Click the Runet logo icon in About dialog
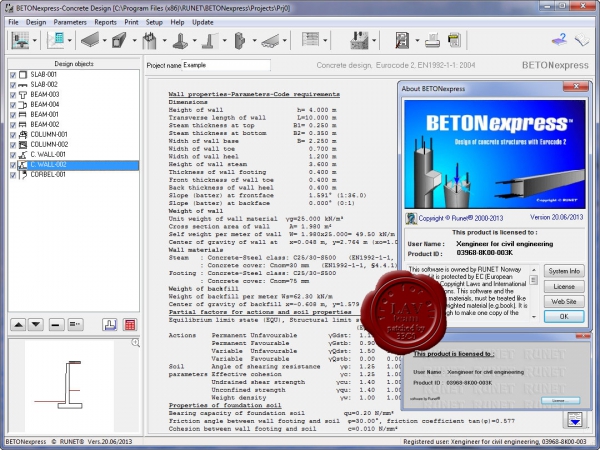 411,218
